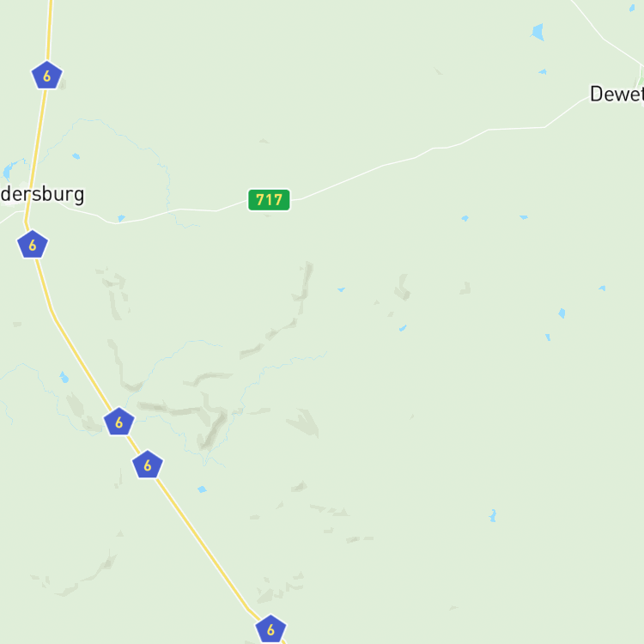Click the isolated lake in the southeast map area
The image size is (644, 644).
tap(493, 515)
